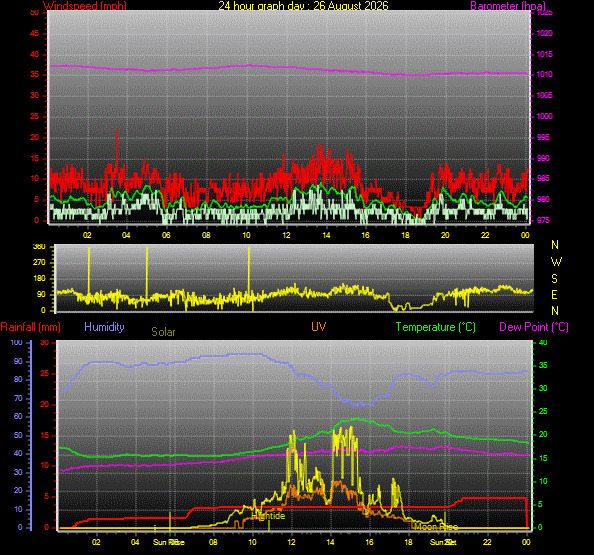Image resolution: width=594 pixels, height=555 pixels.
Task: Click the 'Dew Point (°C)' legend label
Action: 534,327
